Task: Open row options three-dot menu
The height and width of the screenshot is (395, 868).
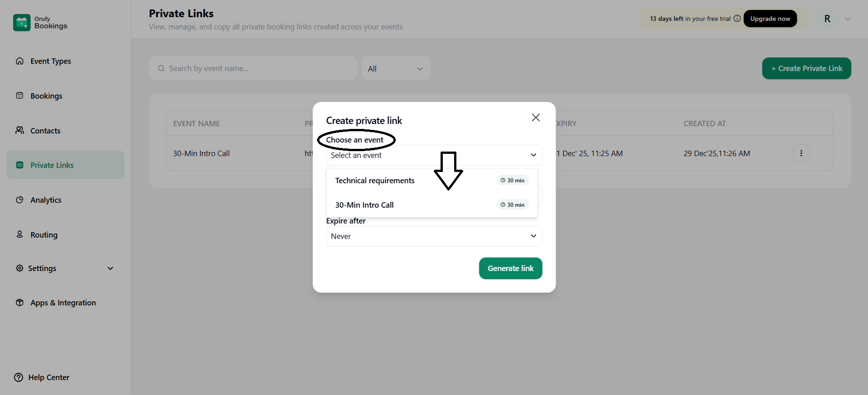Action: click(801, 153)
